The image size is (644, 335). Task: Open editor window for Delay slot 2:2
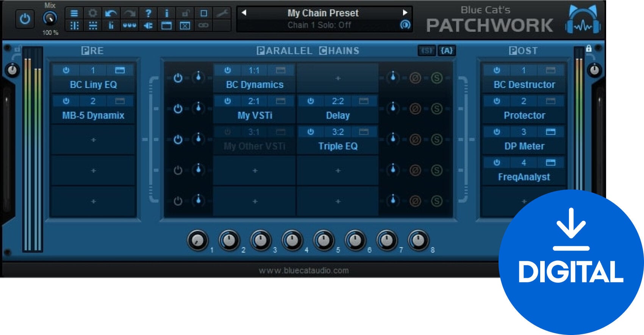pos(364,101)
